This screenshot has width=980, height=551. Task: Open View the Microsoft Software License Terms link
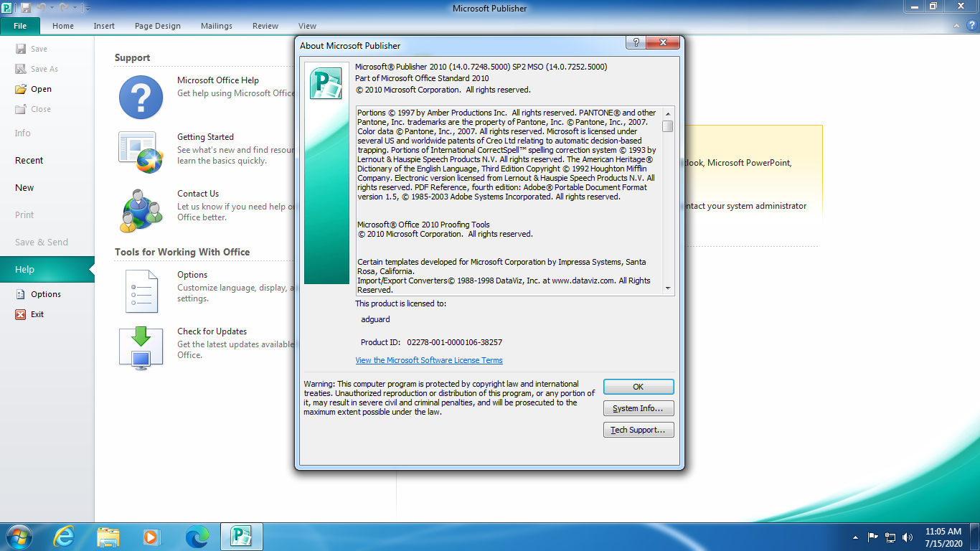click(x=429, y=360)
